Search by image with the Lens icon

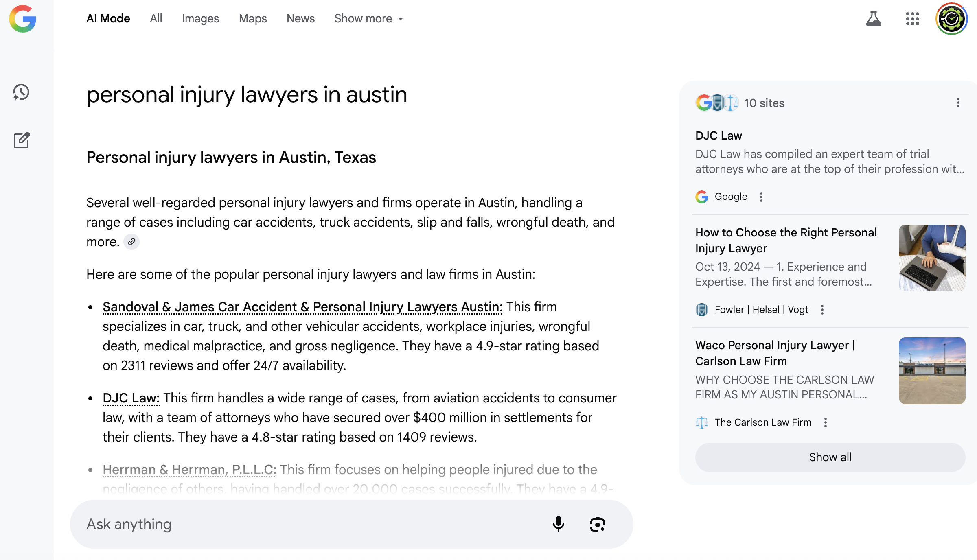[x=597, y=524]
